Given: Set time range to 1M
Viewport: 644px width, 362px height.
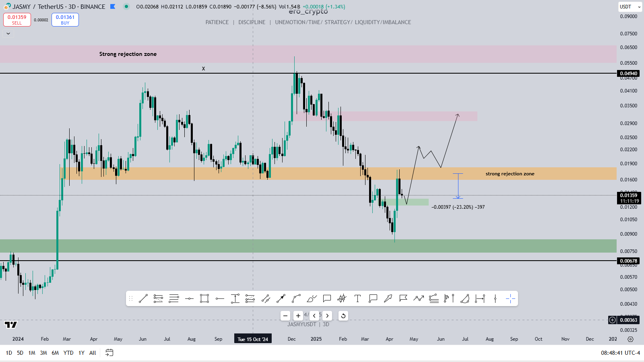Looking at the screenshot, I should pyautogui.click(x=32, y=353).
